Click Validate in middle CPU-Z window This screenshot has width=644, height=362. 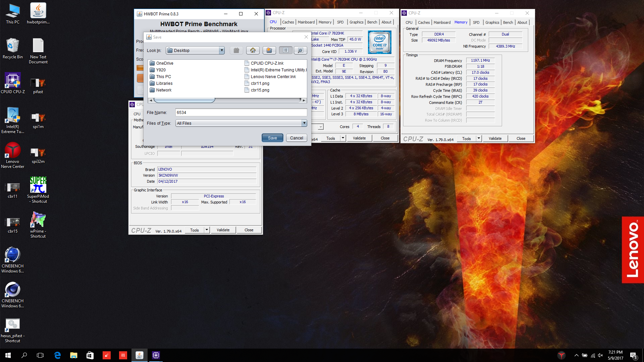click(x=359, y=138)
